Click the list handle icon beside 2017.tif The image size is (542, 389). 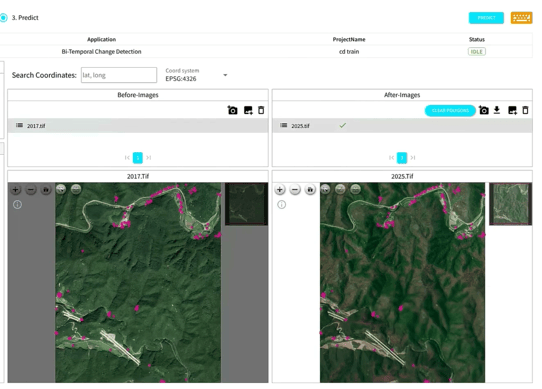click(19, 125)
